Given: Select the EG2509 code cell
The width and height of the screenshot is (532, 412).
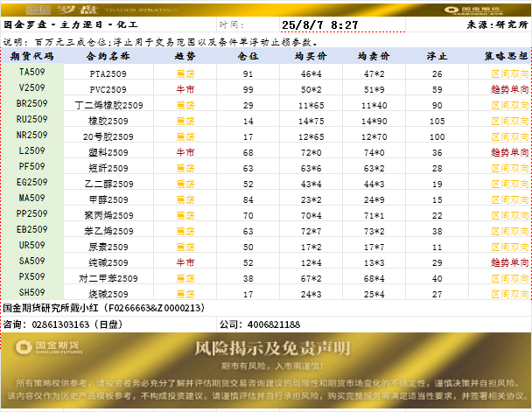Looking at the screenshot, I should [x=31, y=182].
